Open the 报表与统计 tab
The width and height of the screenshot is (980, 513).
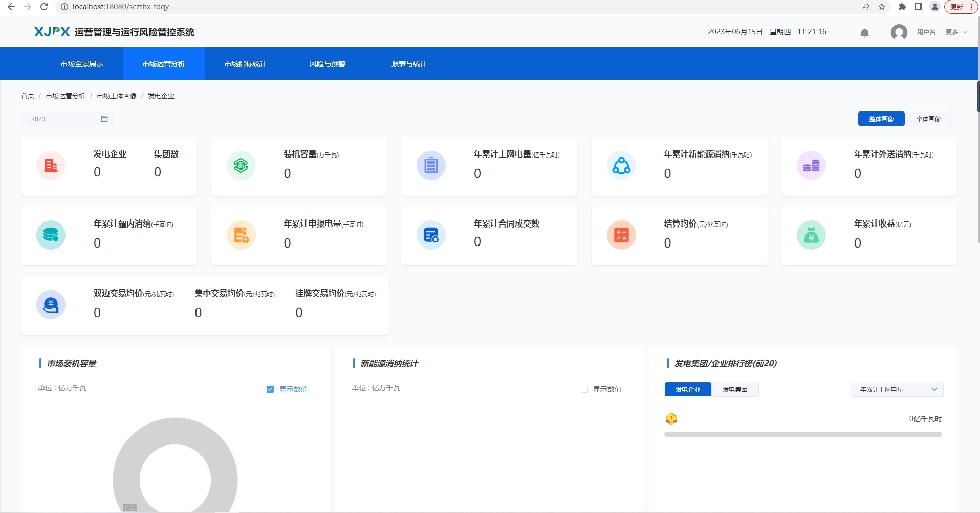point(409,64)
